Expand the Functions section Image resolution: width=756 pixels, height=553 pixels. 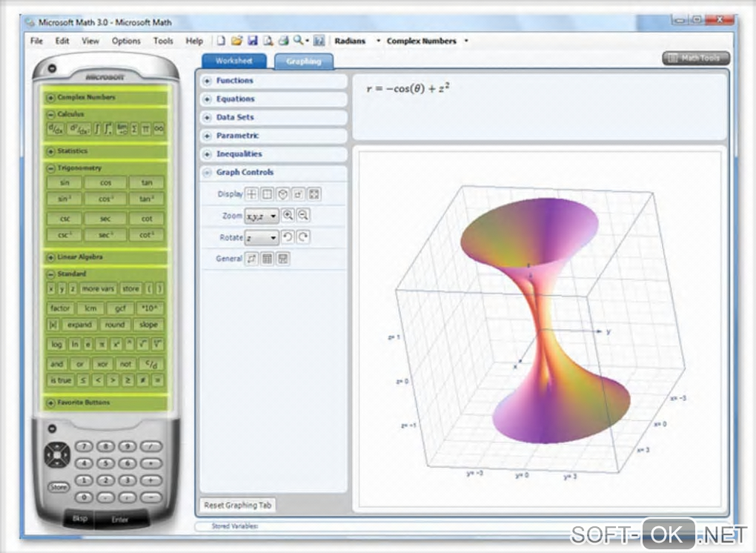(x=208, y=81)
